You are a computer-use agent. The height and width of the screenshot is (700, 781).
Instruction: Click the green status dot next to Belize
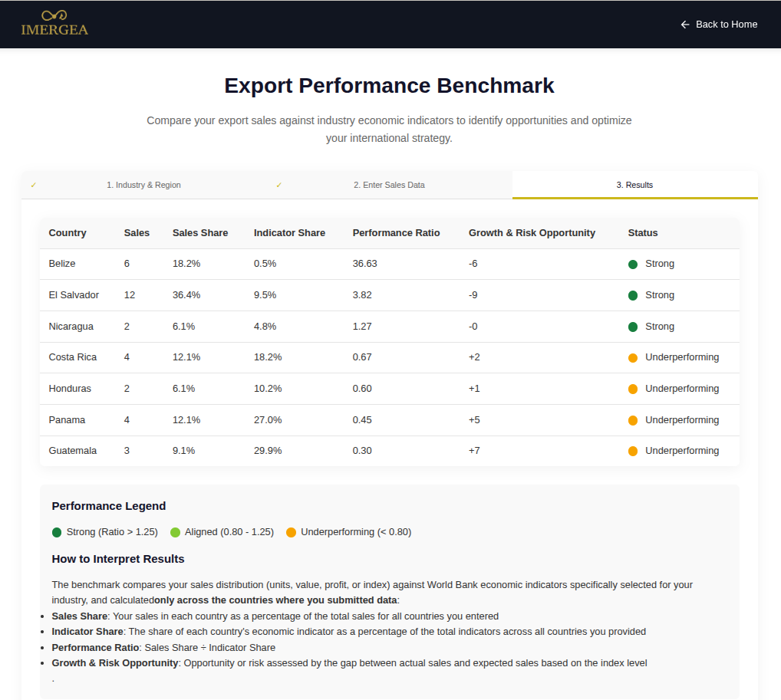(x=632, y=263)
